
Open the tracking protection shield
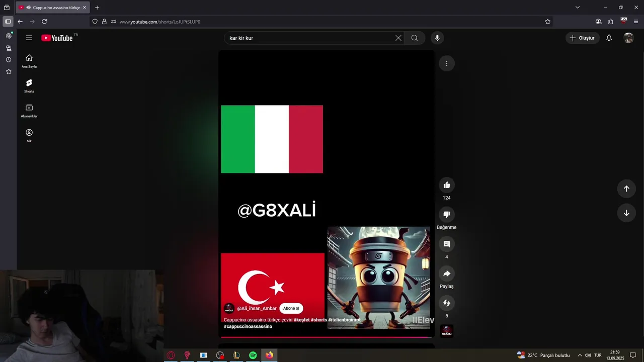[x=95, y=22]
